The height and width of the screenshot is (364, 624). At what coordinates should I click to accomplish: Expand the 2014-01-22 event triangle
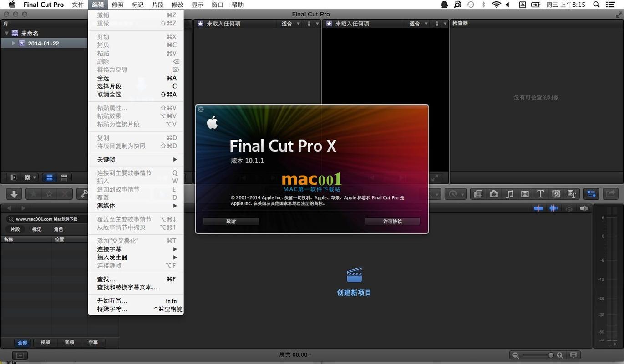tap(14, 43)
